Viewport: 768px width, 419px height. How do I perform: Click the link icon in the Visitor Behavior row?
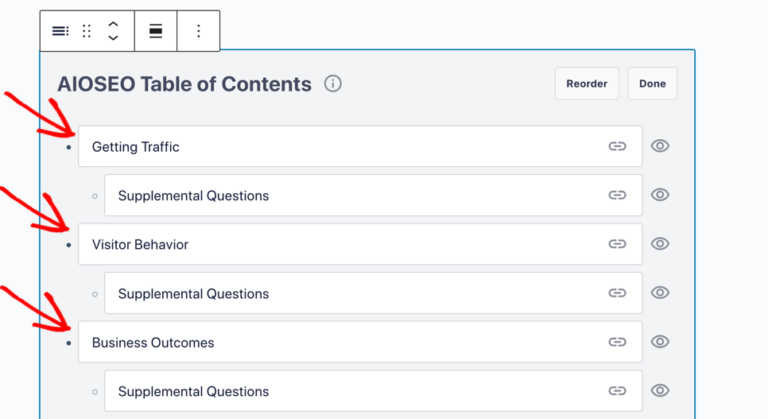pyautogui.click(x=617, y=244)
